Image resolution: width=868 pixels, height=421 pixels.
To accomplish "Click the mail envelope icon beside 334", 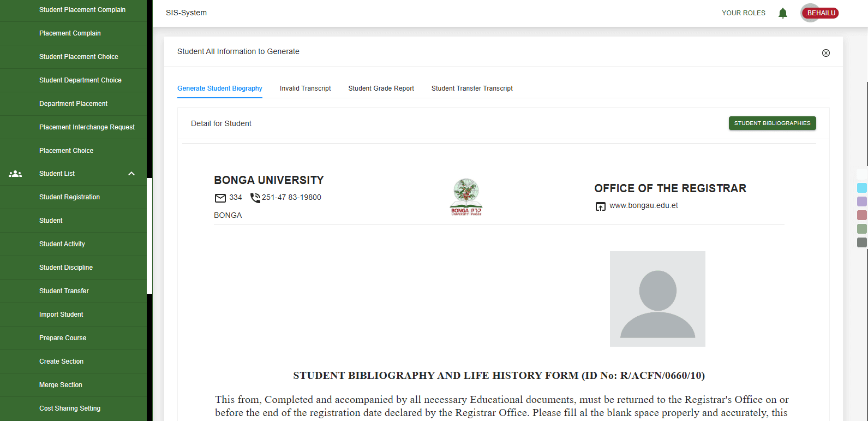I will [220, 198].
